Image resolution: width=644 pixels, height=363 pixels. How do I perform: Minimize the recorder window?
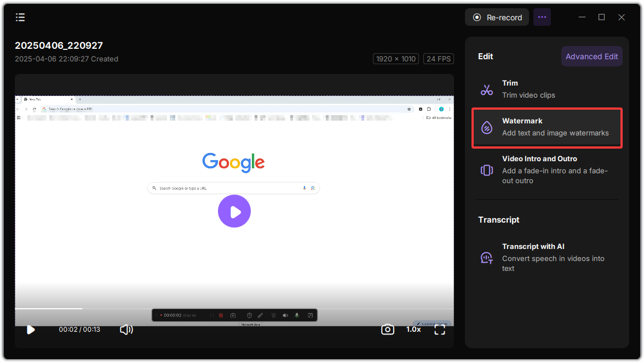pos(582,17)
